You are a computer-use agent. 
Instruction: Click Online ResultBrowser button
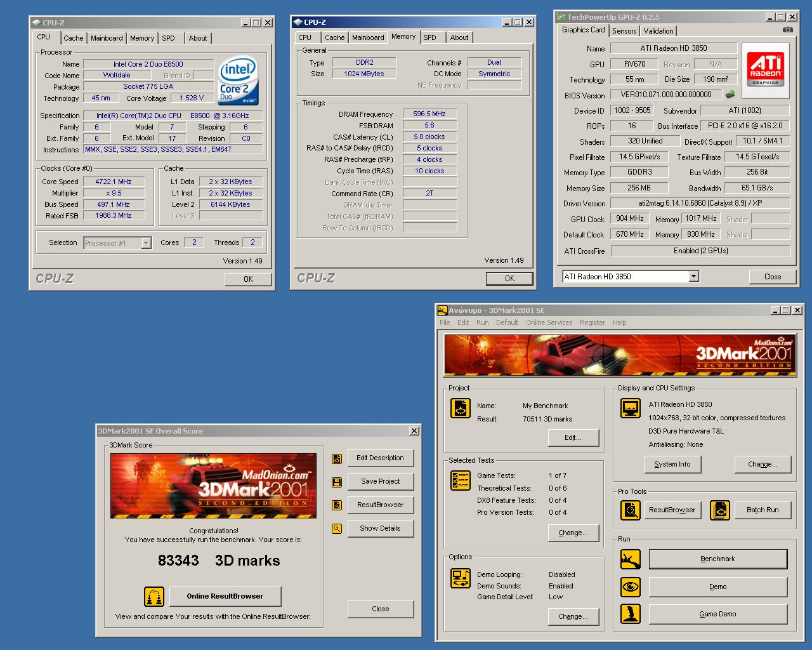(x=225, y=596)
